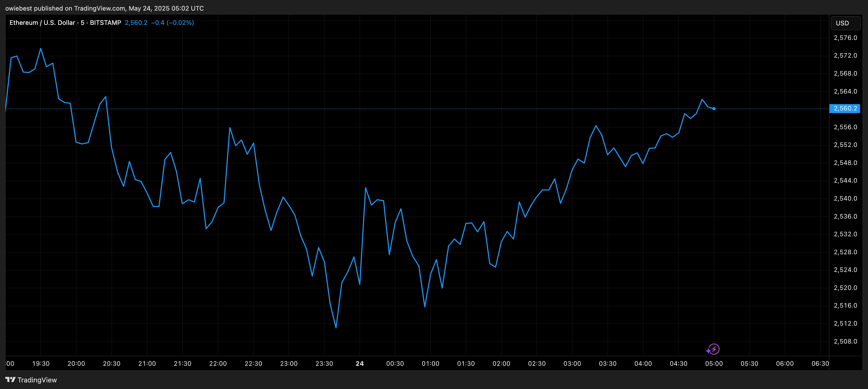Click the blue price value 2,560.2 in header

(x=136, y=22)
